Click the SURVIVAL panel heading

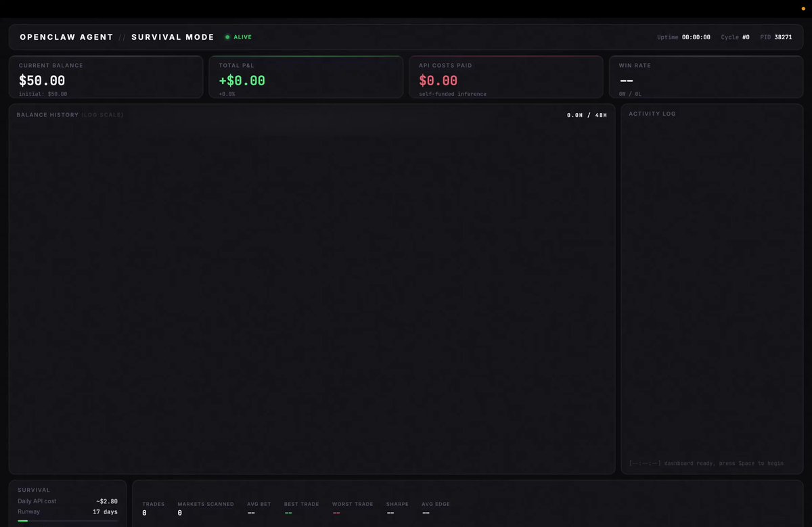coord(34,490)
